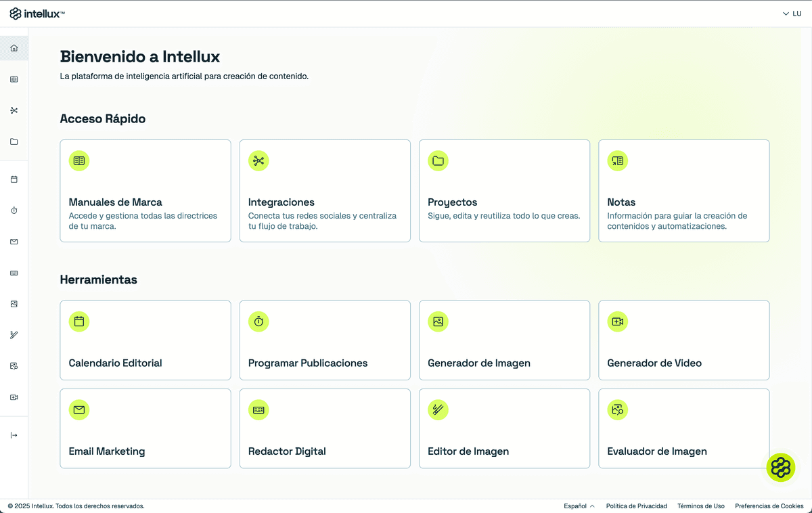Open the Español language selector
Screen dimensions: 812x513
pyautogui.click(x=579, y=506)
